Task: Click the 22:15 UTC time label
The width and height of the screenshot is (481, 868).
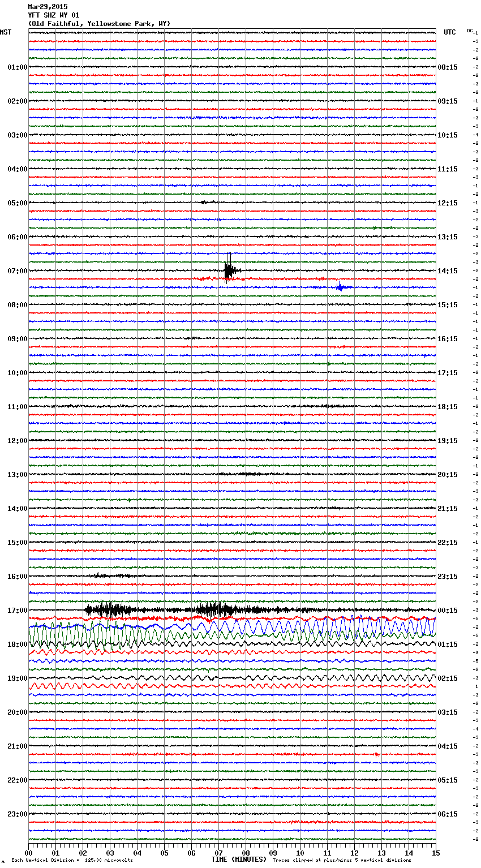Action: point(448,543)
